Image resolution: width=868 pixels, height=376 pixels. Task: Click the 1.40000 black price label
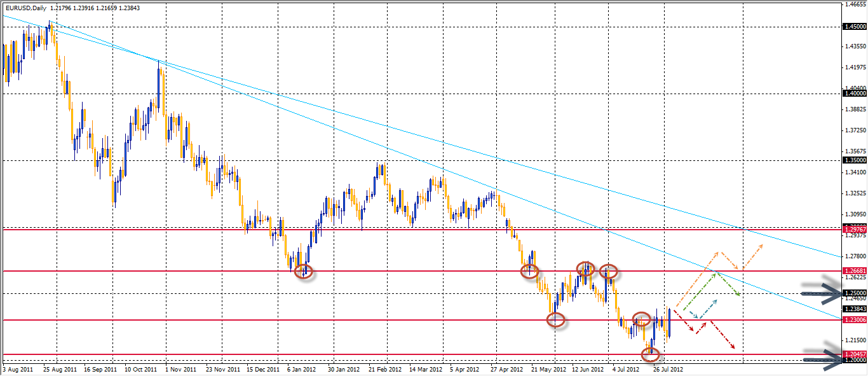point(854,94)
